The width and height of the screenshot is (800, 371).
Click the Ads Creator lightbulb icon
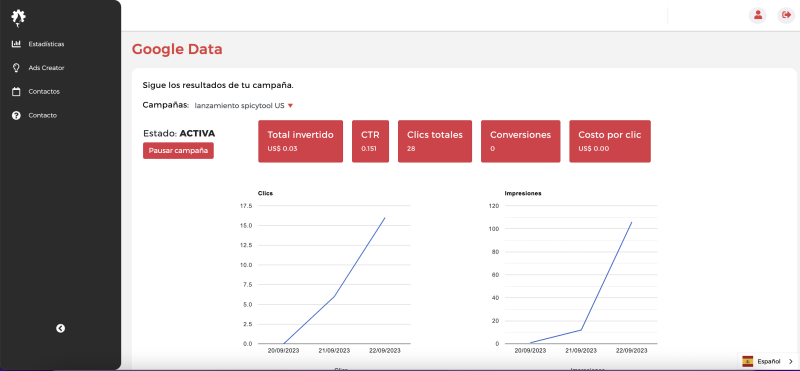pos(16,68)
